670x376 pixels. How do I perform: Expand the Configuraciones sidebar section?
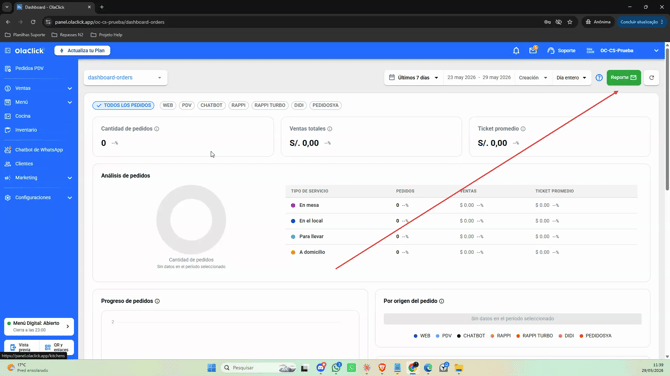[x=39, y=198]
